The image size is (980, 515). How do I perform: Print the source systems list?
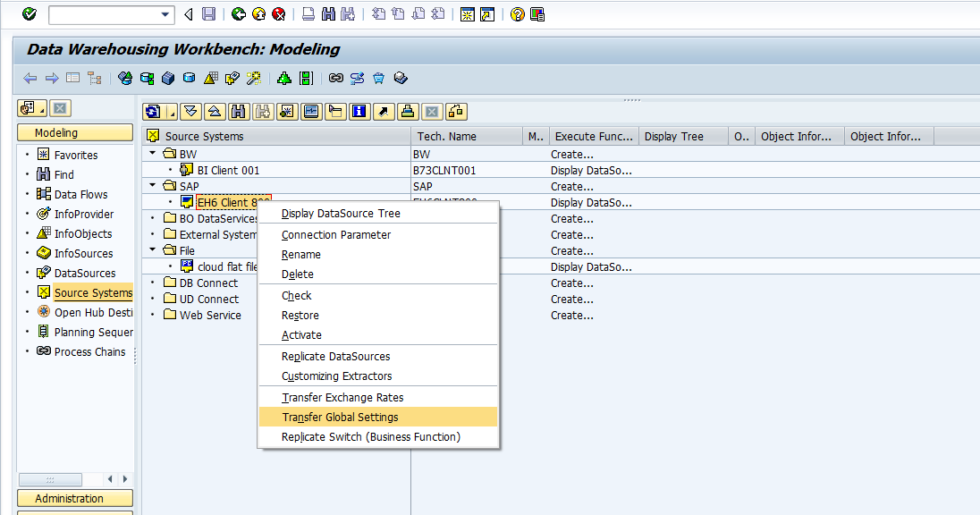pyautogui.click(x=406, y=112)
